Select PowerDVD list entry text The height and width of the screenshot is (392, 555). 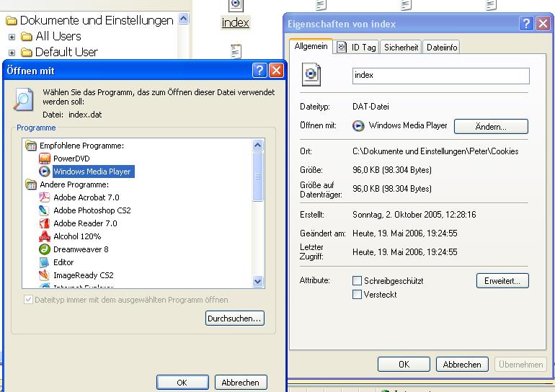(x=71, y=159)
